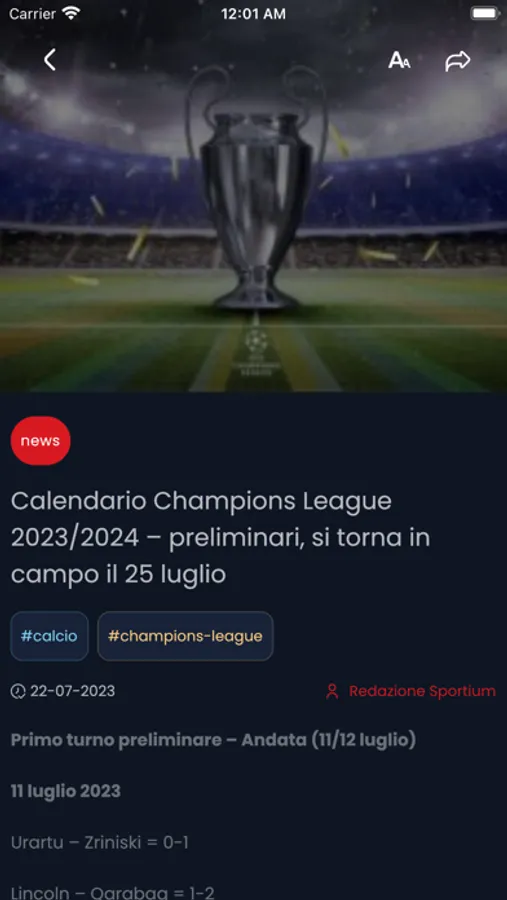The width and height of the screenshot is (507, 900).
Task: Tap the 11 luglio 2023 subheading
Action: coord(65,792)
